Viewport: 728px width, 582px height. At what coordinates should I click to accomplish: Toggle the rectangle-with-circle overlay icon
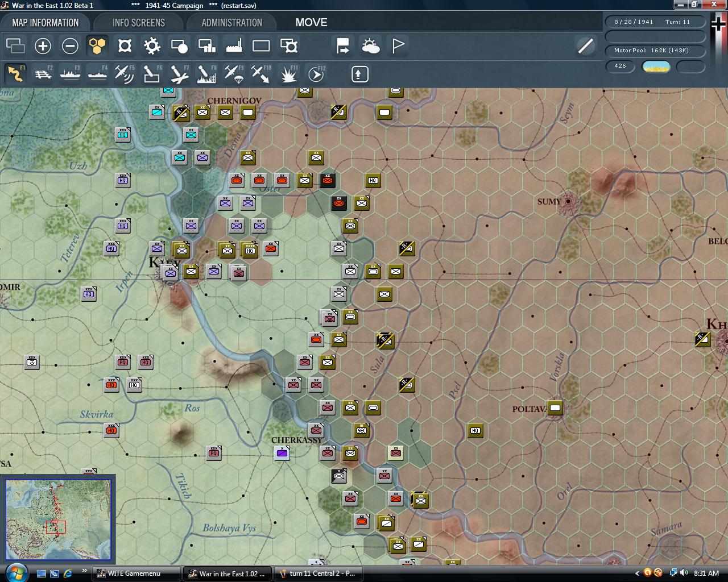click(179, 46)
